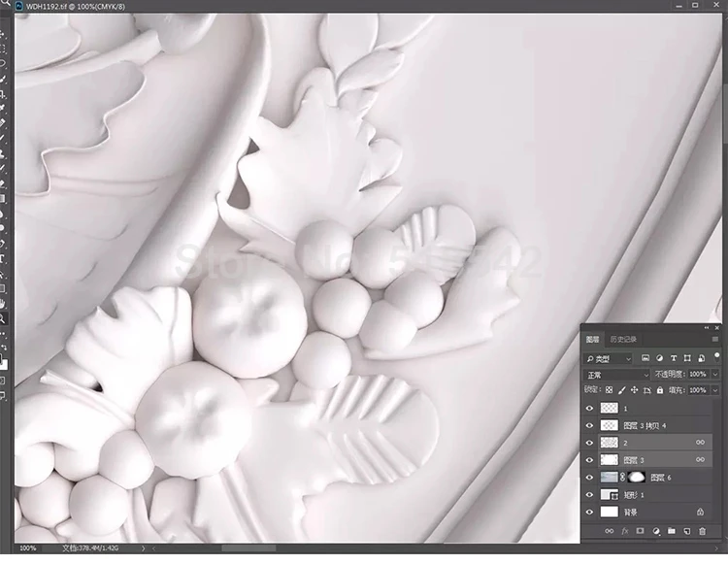
Task: Select the Rectangular Marquee tool
Action: point(2,49)
